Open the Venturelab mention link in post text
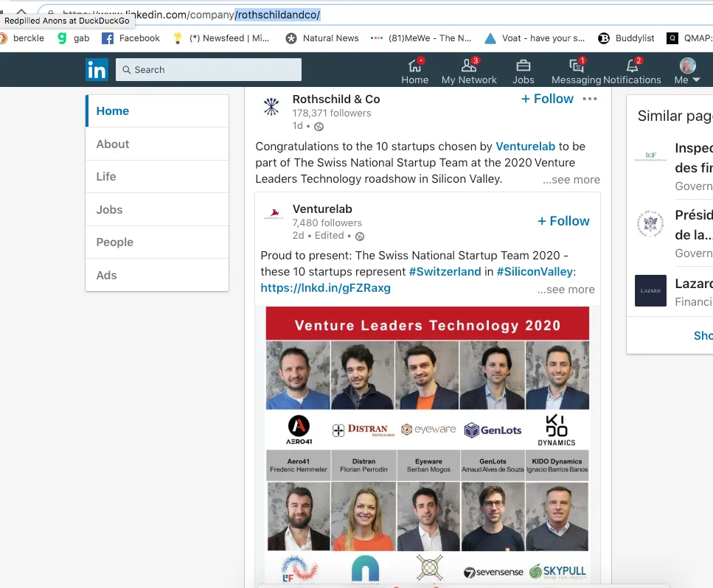 tap(525, 147)
